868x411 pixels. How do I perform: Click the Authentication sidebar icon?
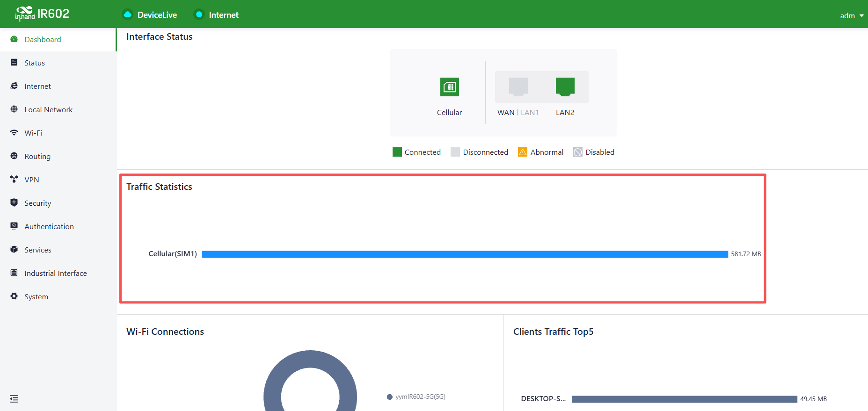coord(14,226)
